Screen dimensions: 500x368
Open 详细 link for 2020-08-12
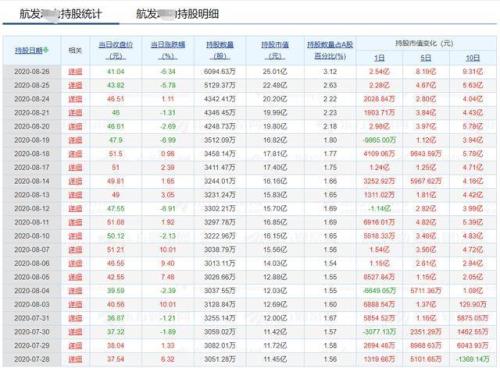(75, 209)
